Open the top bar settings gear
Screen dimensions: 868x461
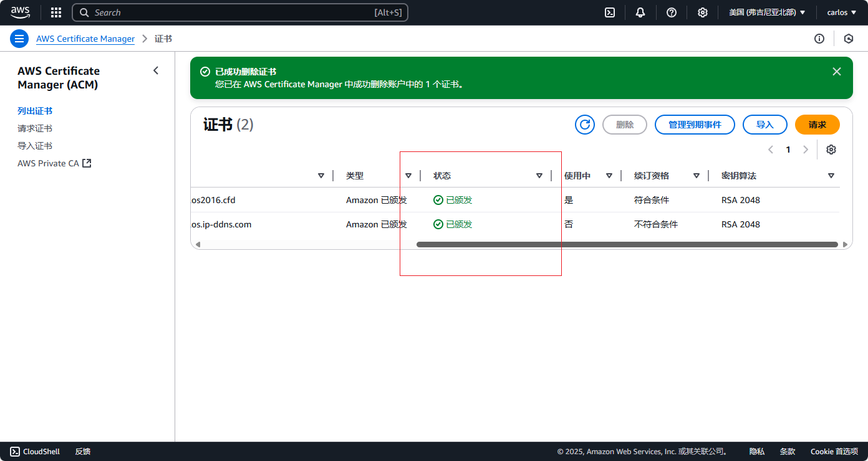pyautogui.click(x=703, y=12)
